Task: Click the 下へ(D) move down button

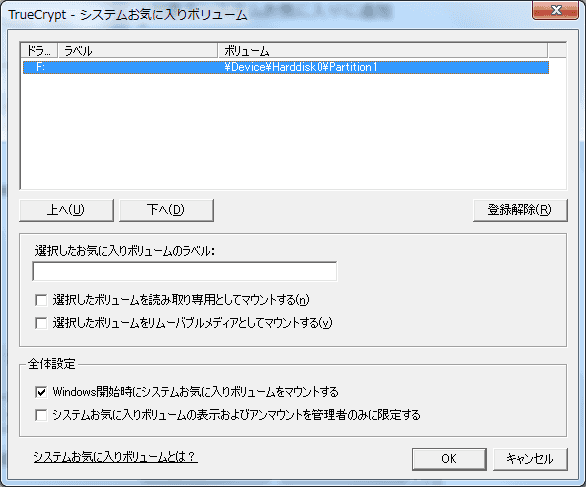Action: [x=166, y=210]
